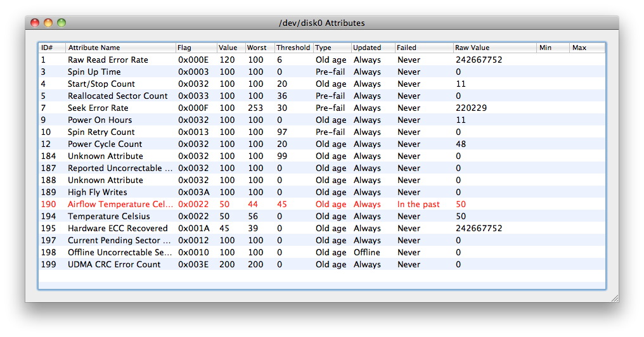This screenshot has height=337, width=644.
Task: Click threshold 97 in Spin Retry row
Action: coord(281,132)
